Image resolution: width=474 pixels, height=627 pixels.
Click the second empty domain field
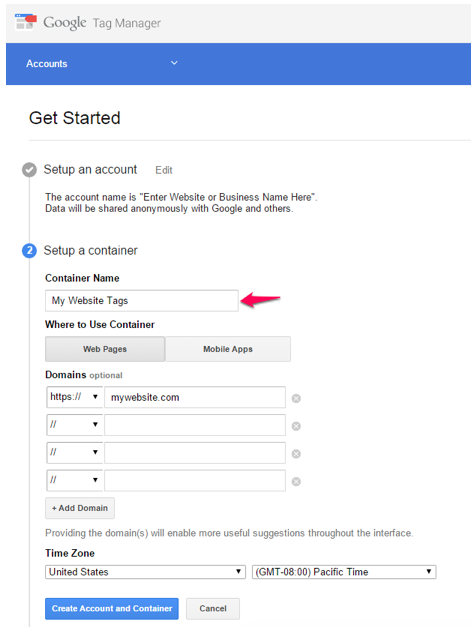[x=195, y=425]
